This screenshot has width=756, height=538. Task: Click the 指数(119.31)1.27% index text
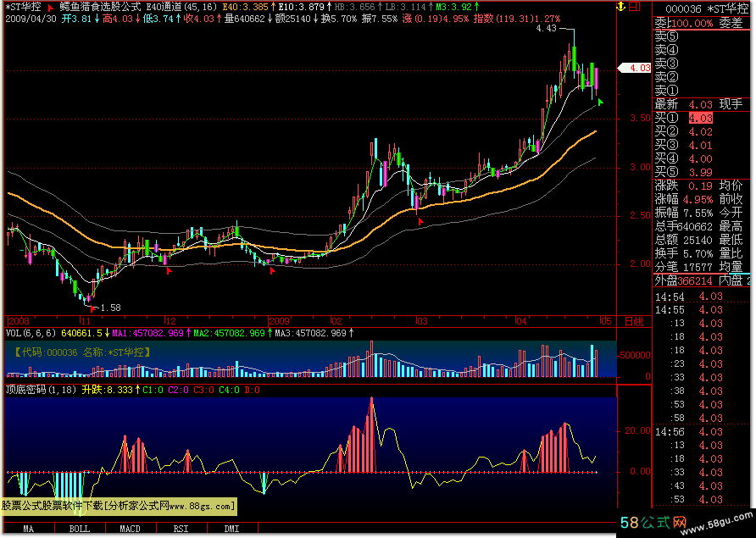click(517, 19)
